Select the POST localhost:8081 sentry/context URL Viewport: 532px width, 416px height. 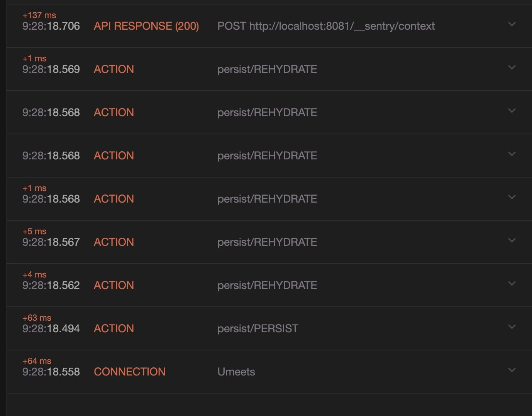pyautogui.click(x=326, y=26)
